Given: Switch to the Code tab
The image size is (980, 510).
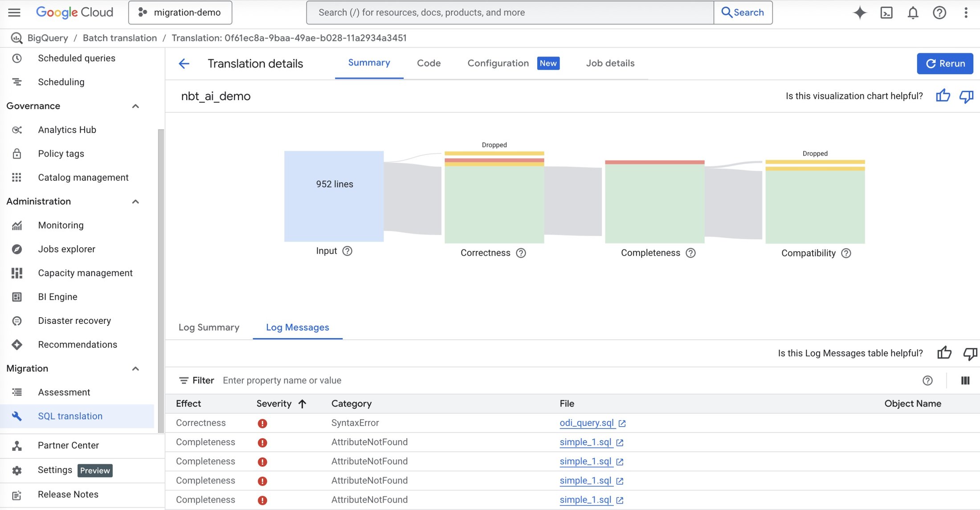Looking at the screenshot, I should (429, 63).
